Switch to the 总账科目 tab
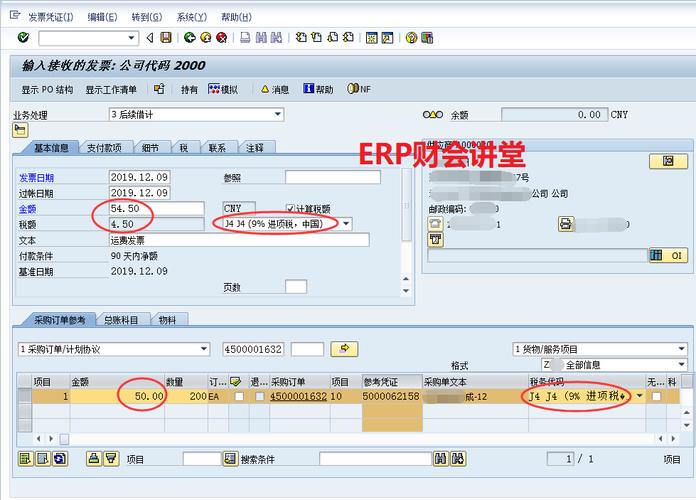This screenshot has height=500, width=696. tap(121, 320)
